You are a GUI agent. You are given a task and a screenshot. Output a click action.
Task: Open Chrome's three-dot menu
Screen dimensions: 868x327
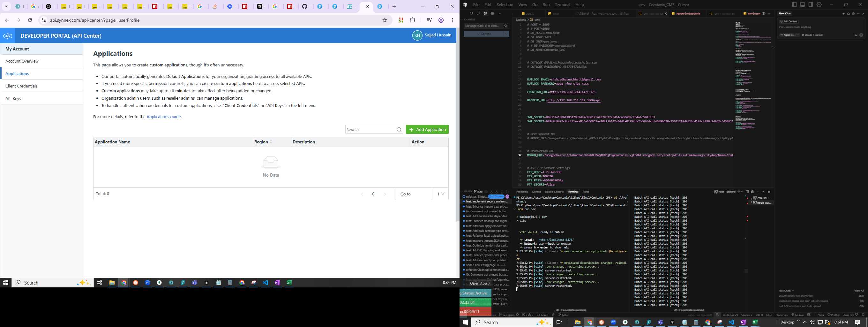[x=453, y=20]
